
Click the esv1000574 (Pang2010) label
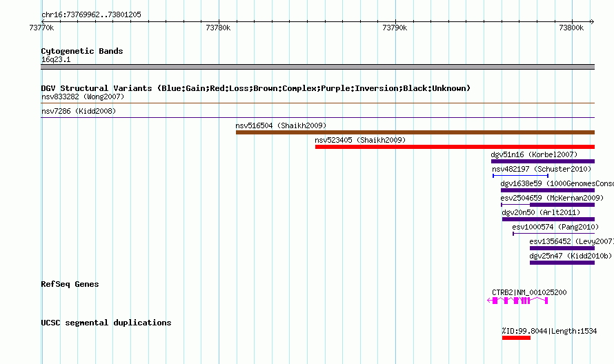(555, 227)
